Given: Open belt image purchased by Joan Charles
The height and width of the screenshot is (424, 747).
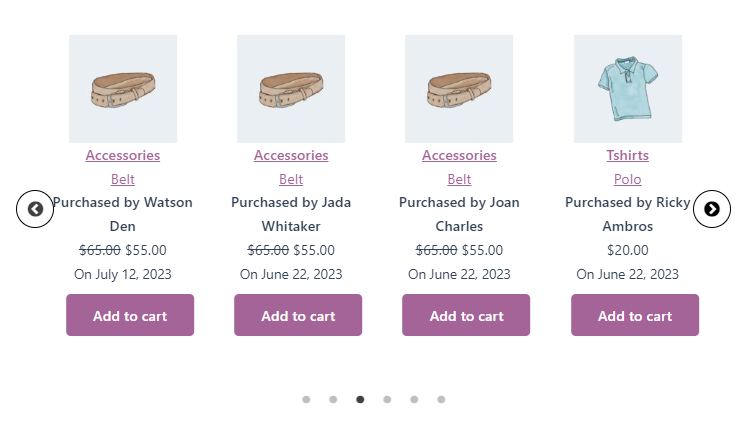Looking at the screenshot, I should pyautogui.click(x=459, y=88).
